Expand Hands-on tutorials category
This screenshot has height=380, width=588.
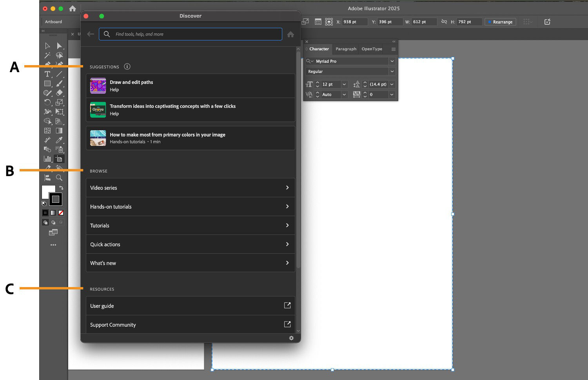[x=191, y=207]
